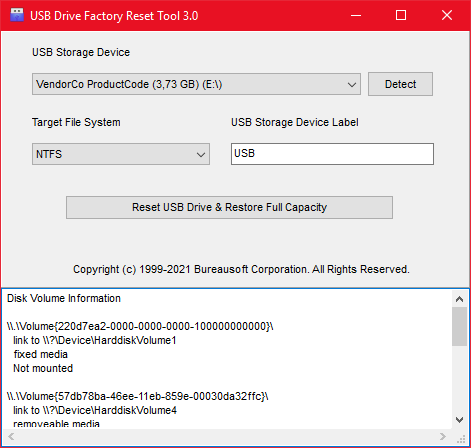The height and width of the screenshot is (448, 471).
Task: Click the window resize grip in corner
Action: tap(461, 438)
